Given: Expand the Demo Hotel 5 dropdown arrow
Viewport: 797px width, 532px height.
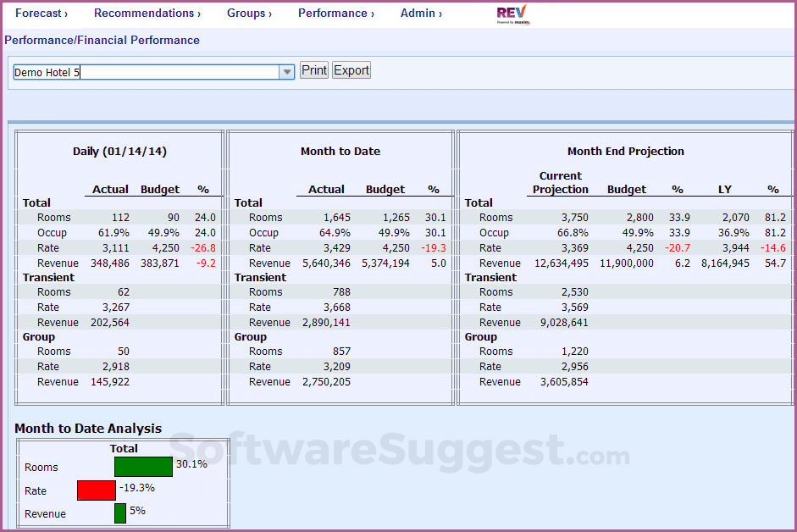Looking at the screenshot, I should (286, 72).
